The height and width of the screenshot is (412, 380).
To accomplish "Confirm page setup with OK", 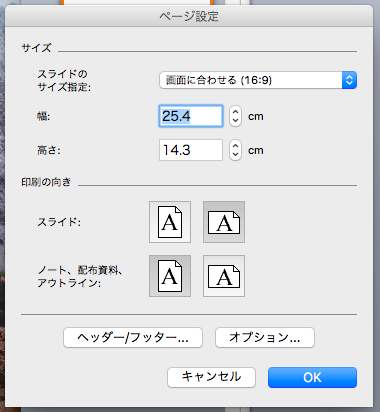I will (x=312, y=377).
